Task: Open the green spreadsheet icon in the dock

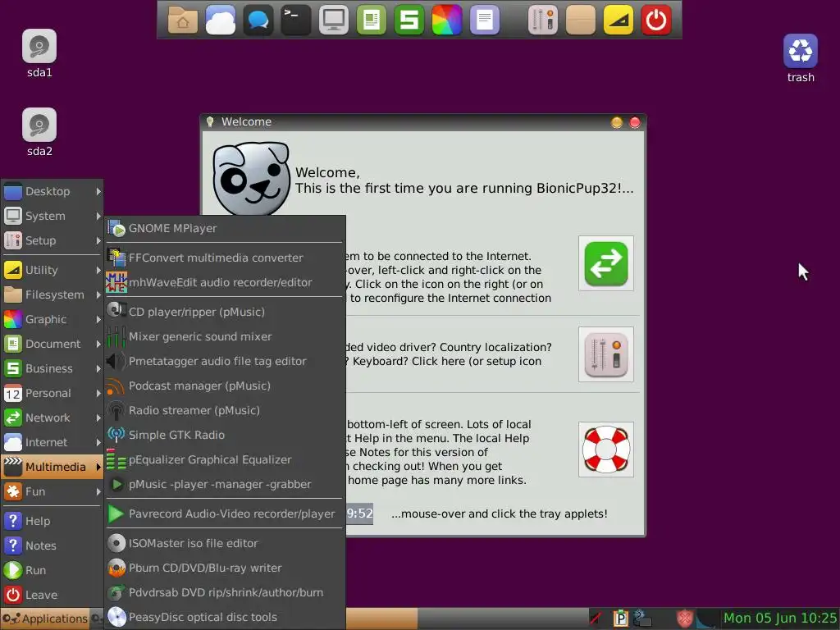Action: coord(409,20)
